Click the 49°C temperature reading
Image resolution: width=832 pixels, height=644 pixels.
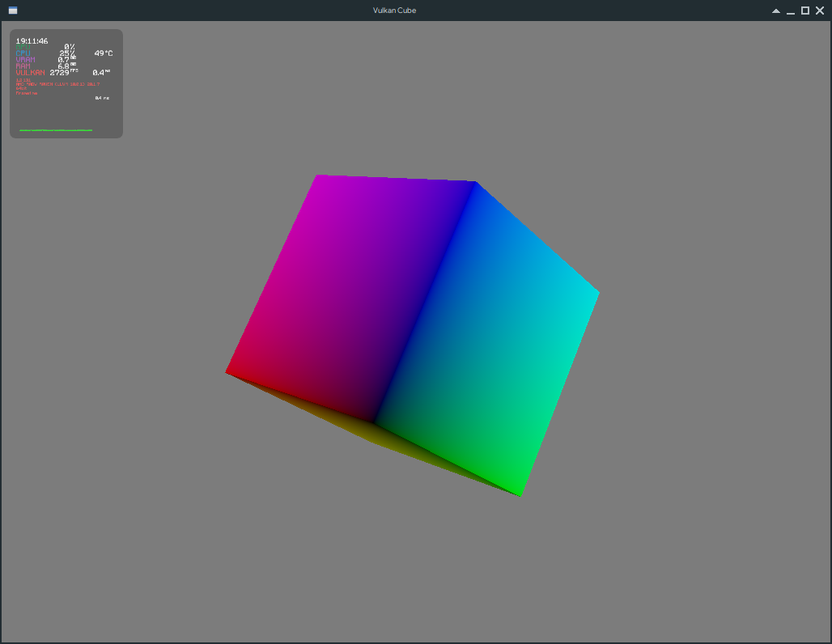pos(104,53)
